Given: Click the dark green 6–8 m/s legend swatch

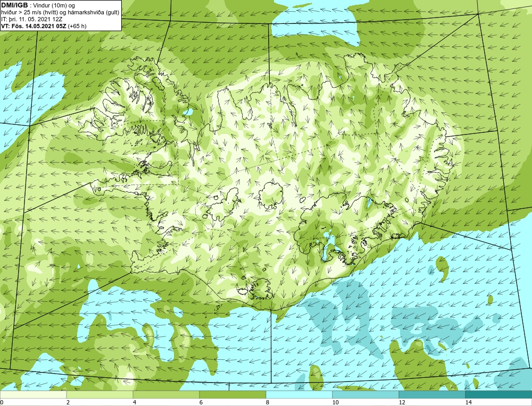Looking at the screenshot, I should pyautogui.click(x=233, y=395).
